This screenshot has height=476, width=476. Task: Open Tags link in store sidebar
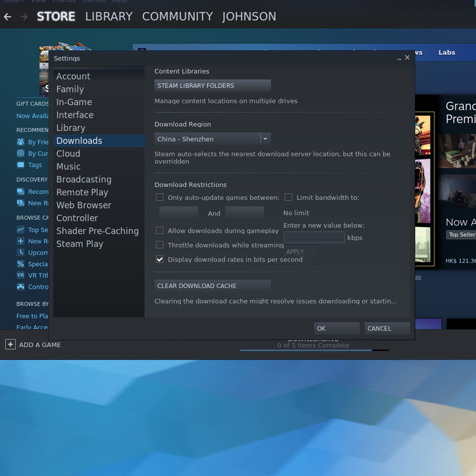coord(35,165)
